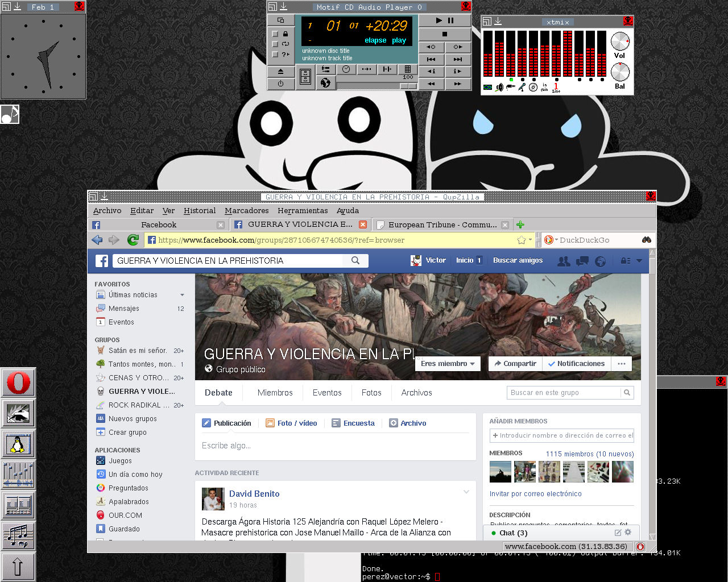Screen dimensions: 728x582
Task: Open the Marcadores menu
Action: pyautogui.click(x=247, y=210)
